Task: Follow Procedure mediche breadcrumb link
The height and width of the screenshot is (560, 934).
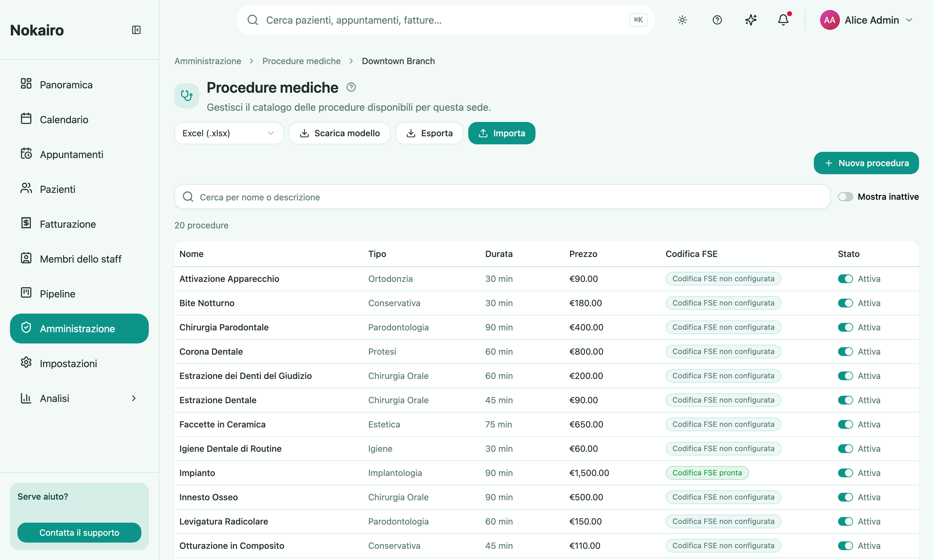Action: pyautogui.click(x=301, y=61)
